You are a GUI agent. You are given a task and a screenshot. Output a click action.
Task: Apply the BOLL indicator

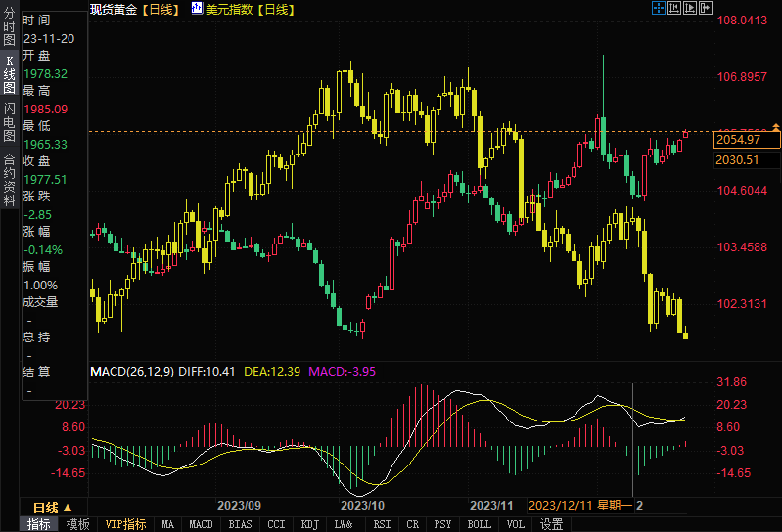[479, 524]
